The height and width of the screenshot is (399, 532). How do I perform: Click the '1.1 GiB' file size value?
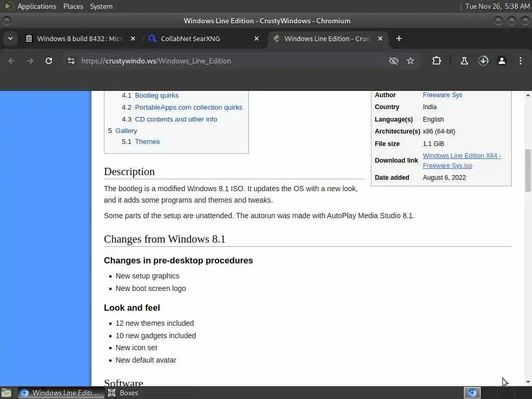(433, 143)
